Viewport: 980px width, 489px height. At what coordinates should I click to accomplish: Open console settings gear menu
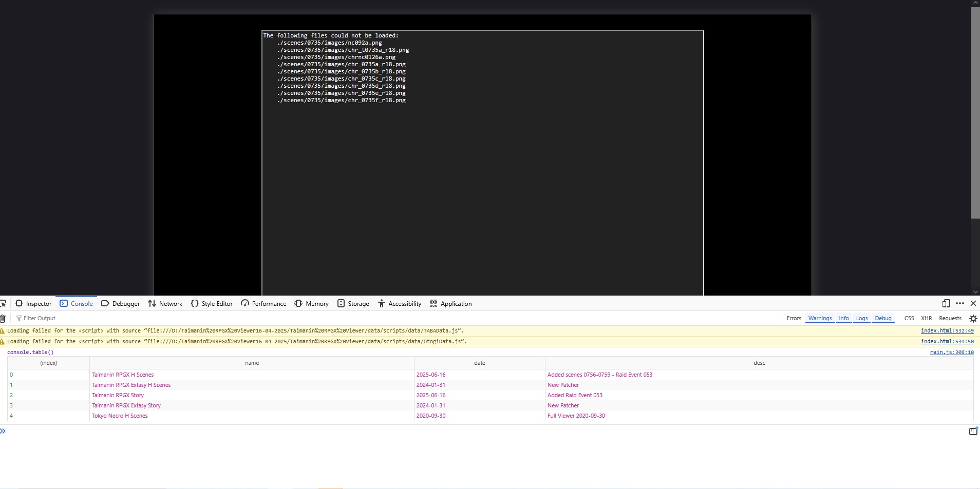pyautogui.click(x=973, y=318)
